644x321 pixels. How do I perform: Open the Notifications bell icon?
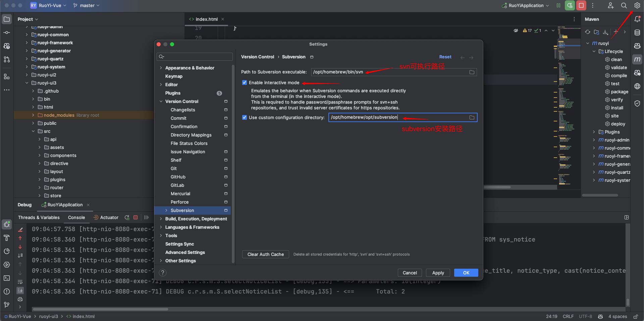click(x=637, y=19)
